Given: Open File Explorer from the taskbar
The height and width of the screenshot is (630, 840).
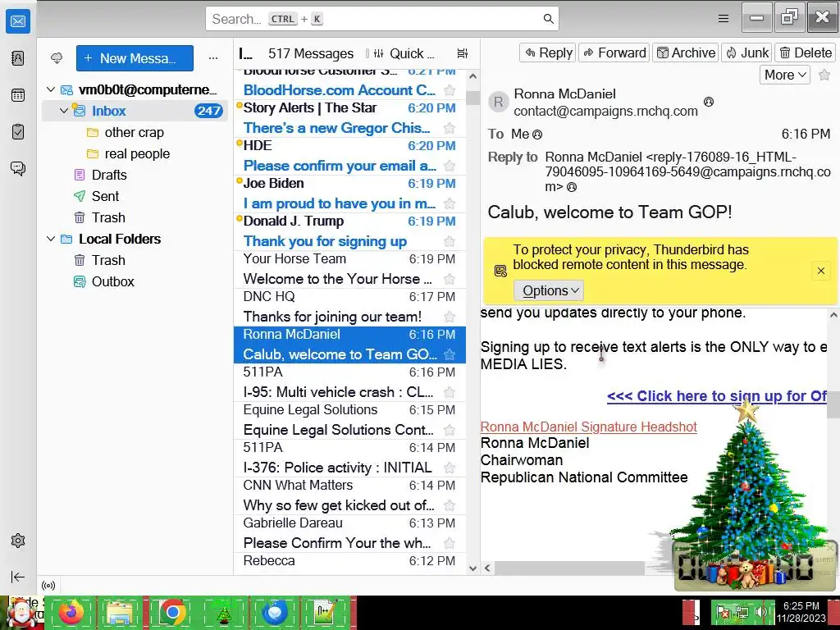Looking at the screenshot, I should pyautogui.click(x=121, y=613).
